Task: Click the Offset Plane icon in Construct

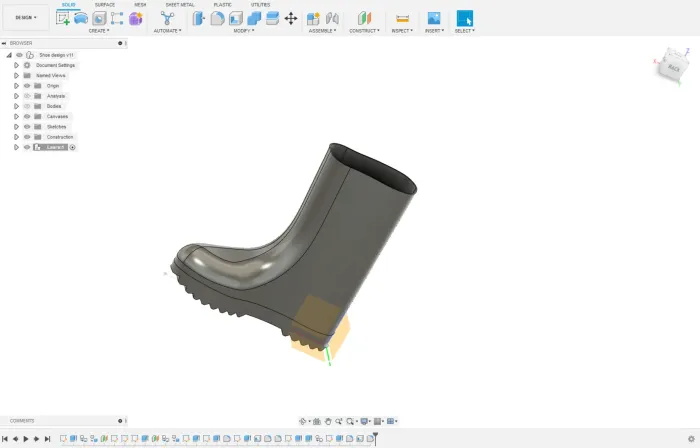Action: pos(364,18)
